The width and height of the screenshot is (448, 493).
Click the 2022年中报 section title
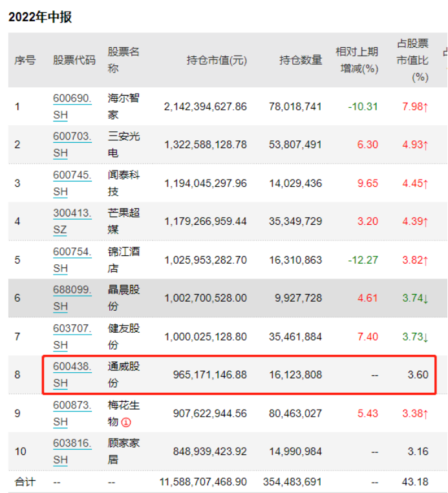click(40, 17)
